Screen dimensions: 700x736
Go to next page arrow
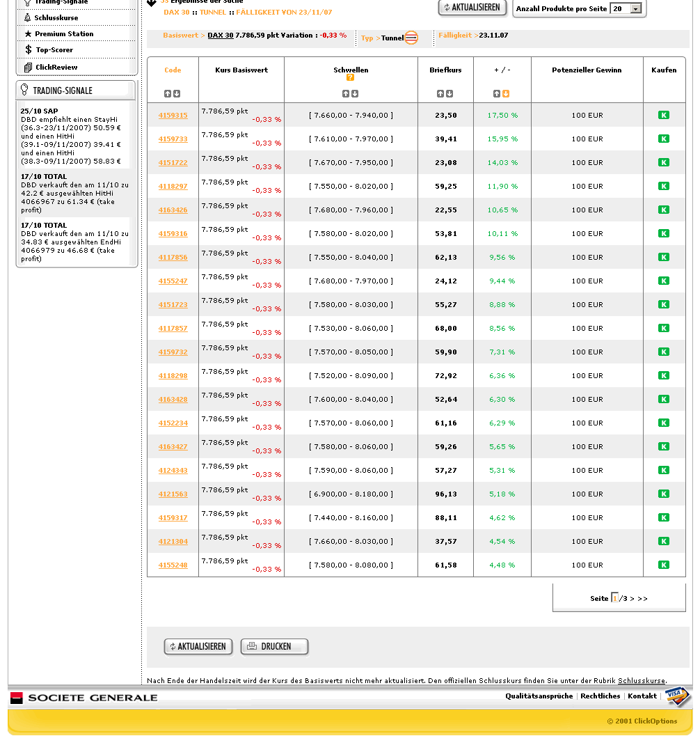pos(632,598)
